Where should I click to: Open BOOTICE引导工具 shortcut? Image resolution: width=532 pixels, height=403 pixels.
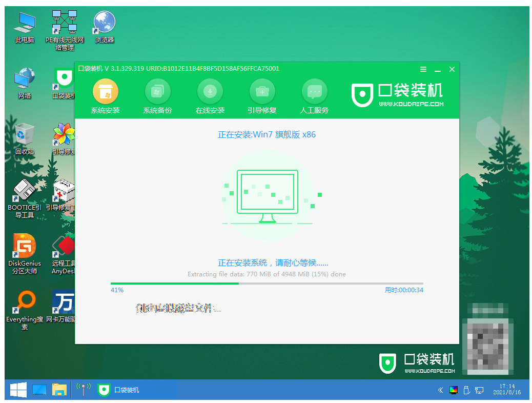25,198
